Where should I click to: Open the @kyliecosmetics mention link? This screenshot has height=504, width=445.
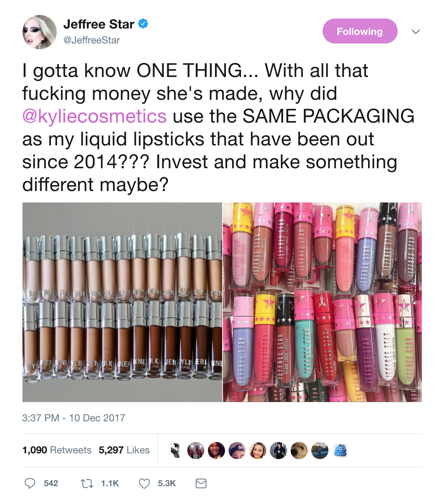[94, 117]
